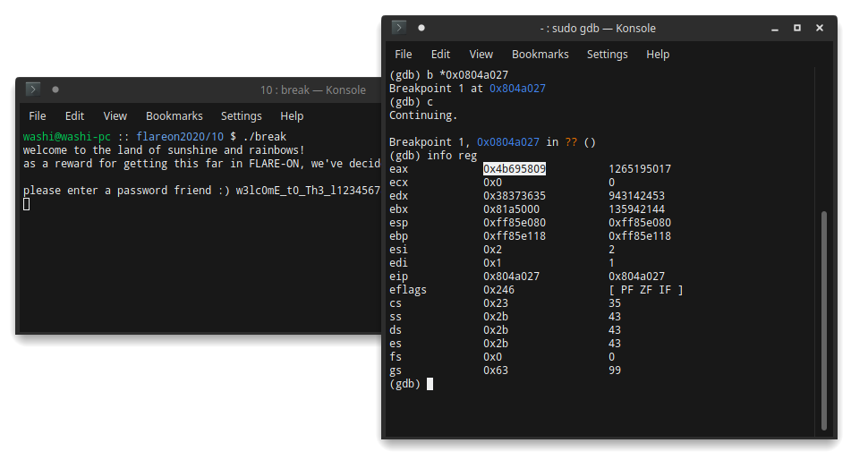Click the cs register value 0x23
Image resolution: width=868 pixels, height=460 pixels.
point(496,302)
